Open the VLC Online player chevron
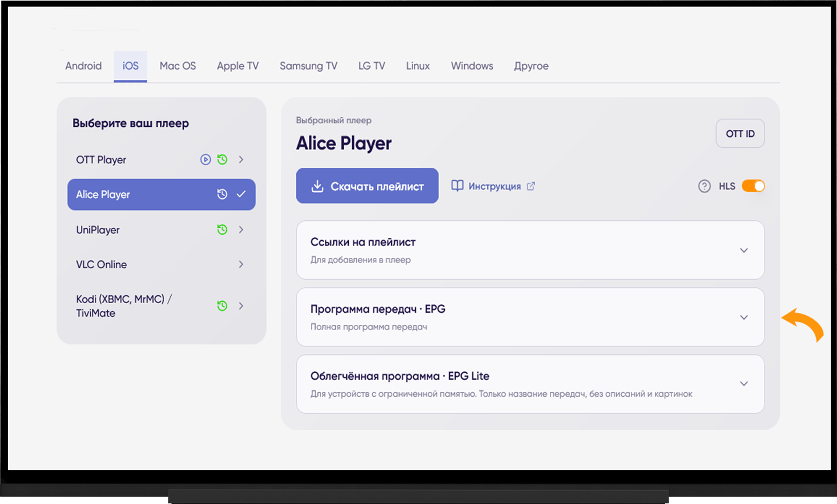837x504 pixels. [241, 264]
